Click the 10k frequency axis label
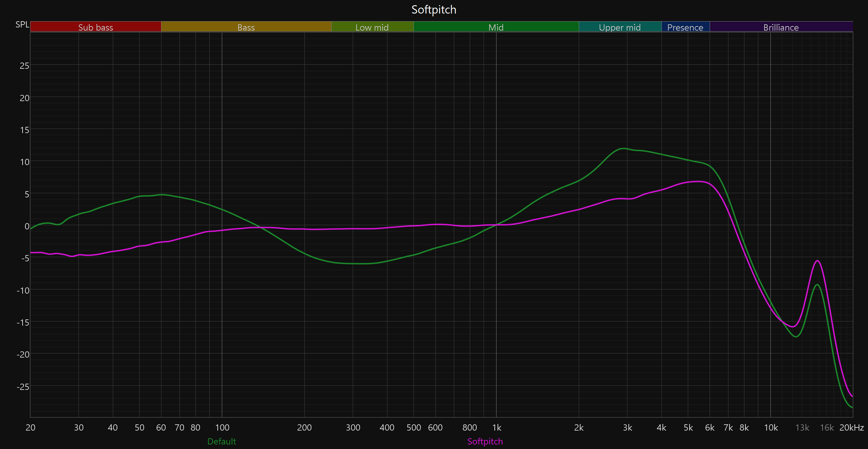The image size is (868, 449). [771, 427]
